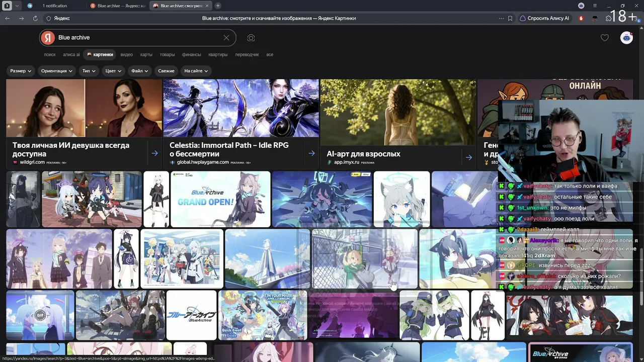644x362 pixels.
Task: Open the favorites heart collection
Action: pos(605,38)
